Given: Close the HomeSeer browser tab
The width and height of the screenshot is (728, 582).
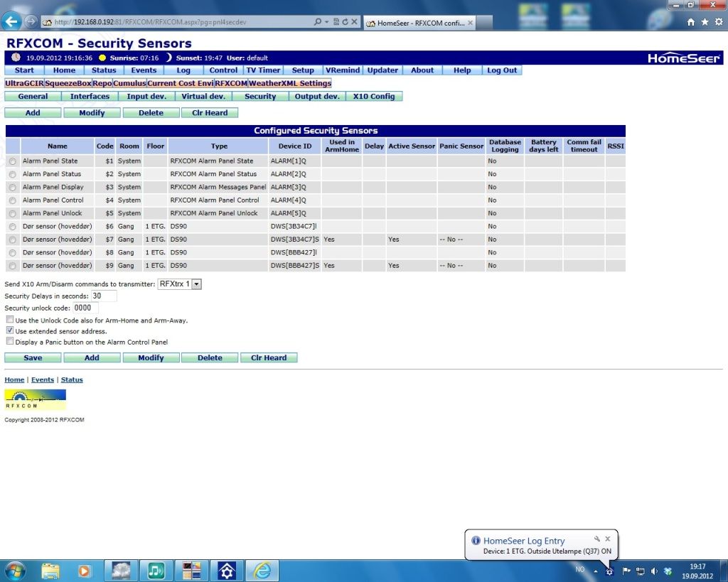Looking at the screenshot, I should coord(470,22).
